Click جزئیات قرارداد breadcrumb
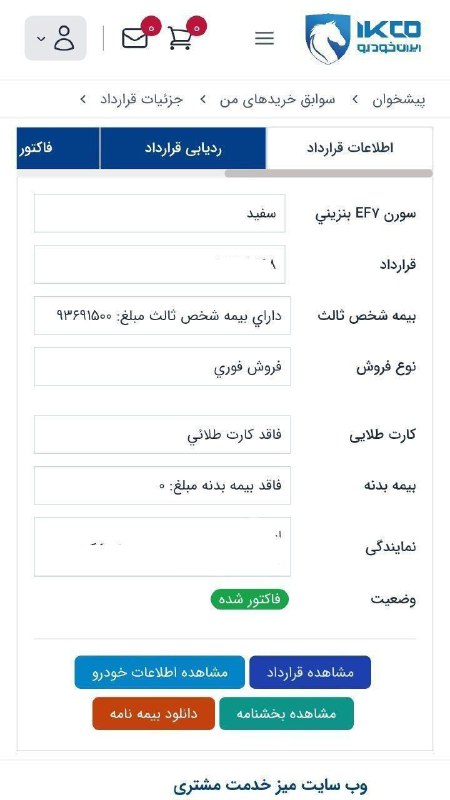Image resolution: width=450 pixels, height=800 pixels. 141,99
